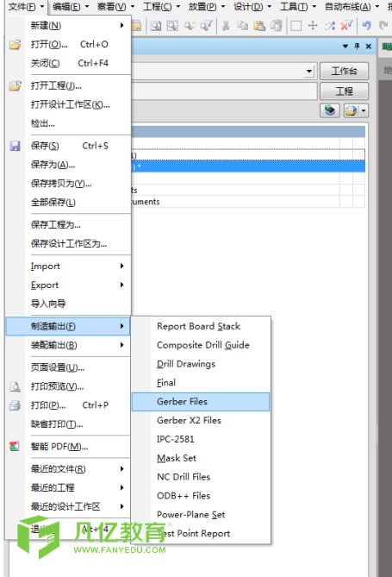This screenshot has width=392, height=577.
Task: Click the Zoom Selected Objects icon
Action: tap(190, 25)
